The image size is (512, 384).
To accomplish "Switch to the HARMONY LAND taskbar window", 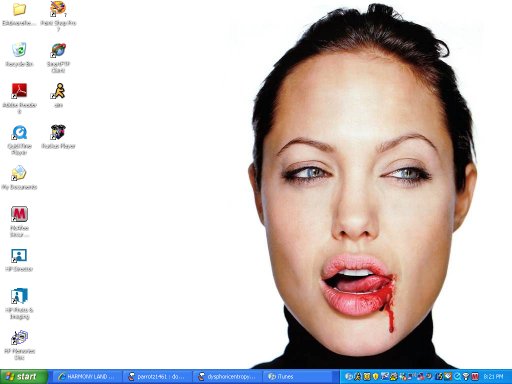I will (87, 377).
